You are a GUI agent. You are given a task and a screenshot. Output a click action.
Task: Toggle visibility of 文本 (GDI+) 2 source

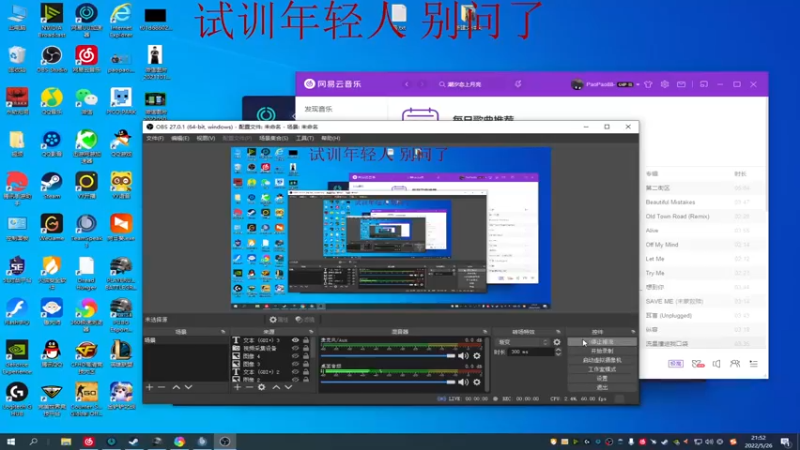point(295,372)
